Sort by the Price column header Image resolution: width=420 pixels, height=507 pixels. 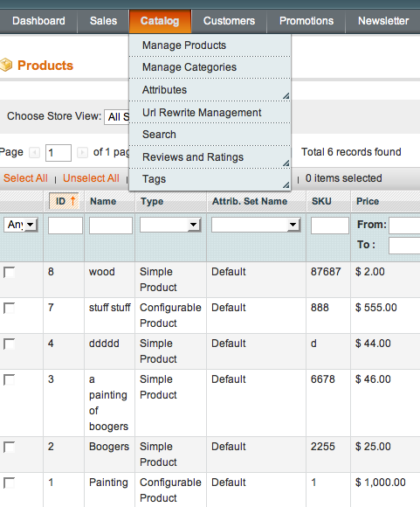coord(368,201)
